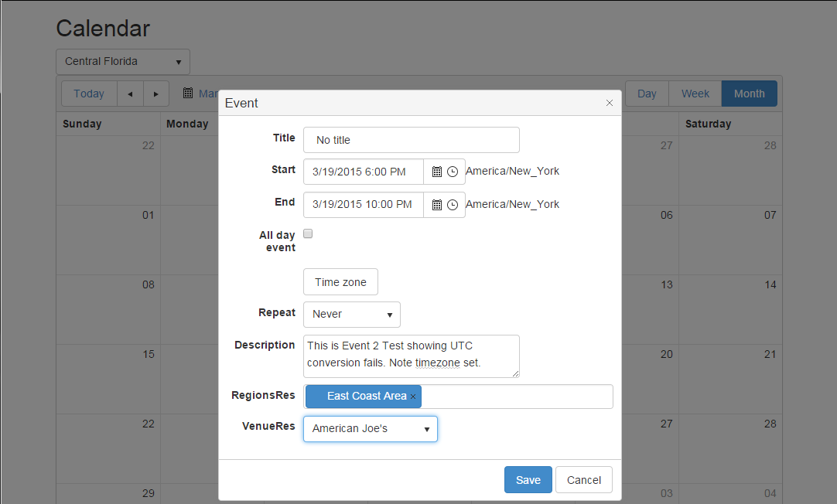This screenshot has width=837, height=504.
Task: Go to previous month arrow
Action: pos(130,94)
